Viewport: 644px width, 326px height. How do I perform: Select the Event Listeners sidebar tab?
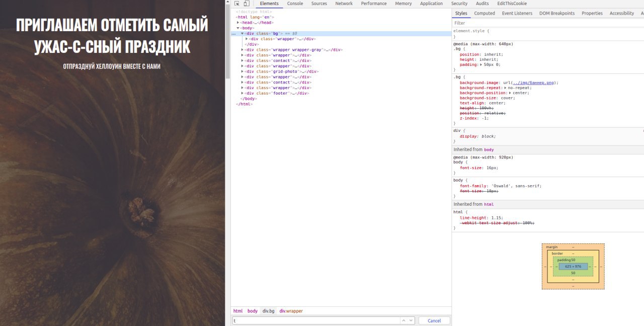[x=517, y=14]
